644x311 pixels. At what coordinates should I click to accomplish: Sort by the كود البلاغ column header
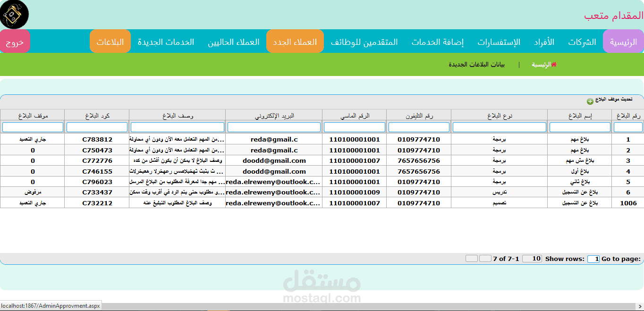(97, 115)
